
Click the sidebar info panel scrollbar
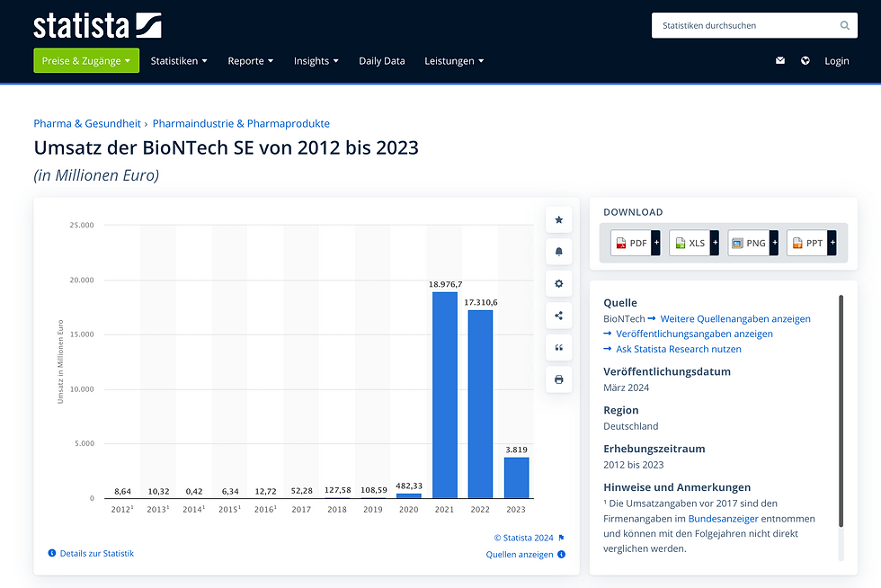click(841, 410)
